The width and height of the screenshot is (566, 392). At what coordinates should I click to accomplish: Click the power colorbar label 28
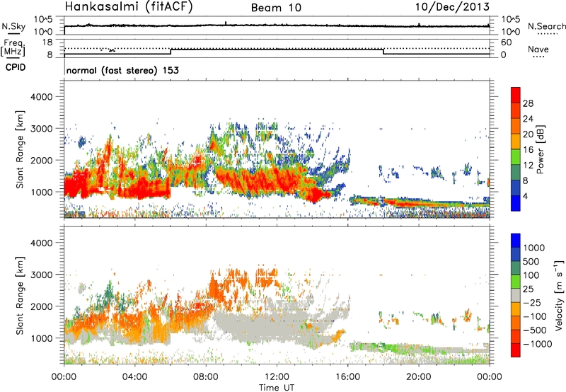pyautogui.click(x=528, y=103)
